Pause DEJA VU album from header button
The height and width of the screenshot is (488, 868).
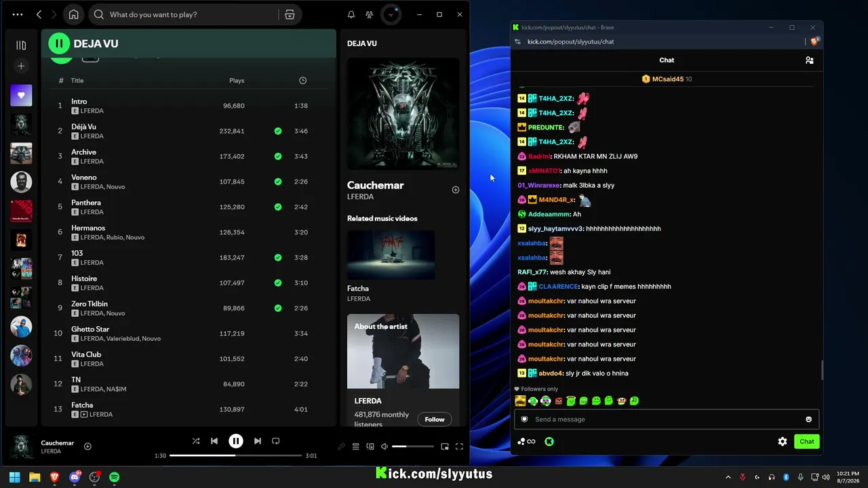59,43
